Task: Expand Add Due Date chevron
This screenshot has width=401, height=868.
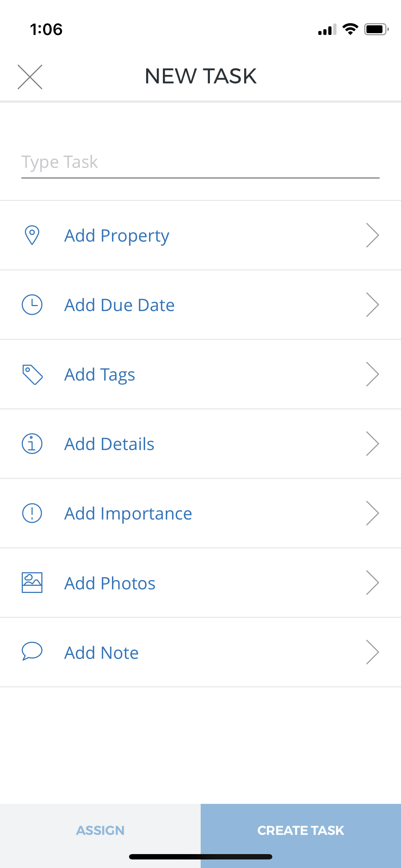Action: click(x=372, y=305)
